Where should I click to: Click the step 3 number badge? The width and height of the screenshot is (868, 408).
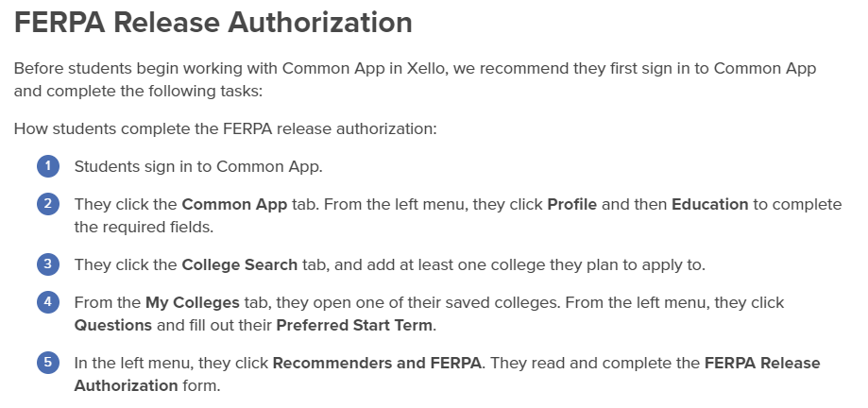[48, 264]
